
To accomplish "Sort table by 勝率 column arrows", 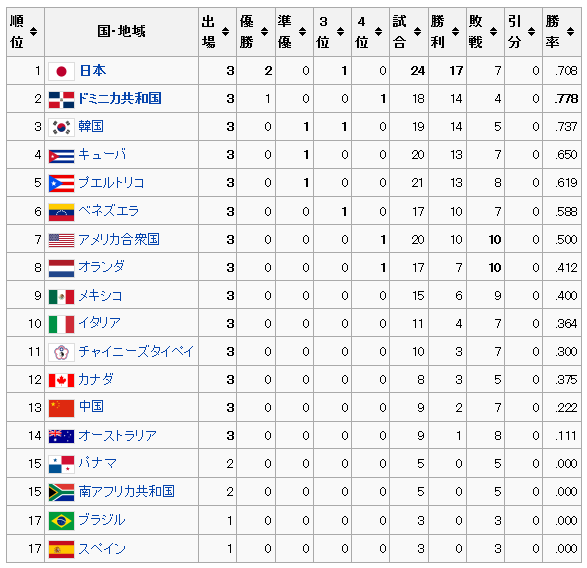I will tap(570, 31).
